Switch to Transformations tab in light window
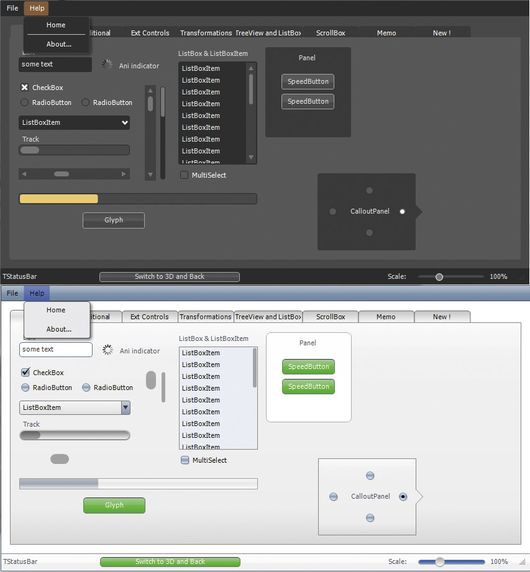Image resolution: width=530 pixels, height=572 pixels. pyautogui.click(x=205, y=317)
